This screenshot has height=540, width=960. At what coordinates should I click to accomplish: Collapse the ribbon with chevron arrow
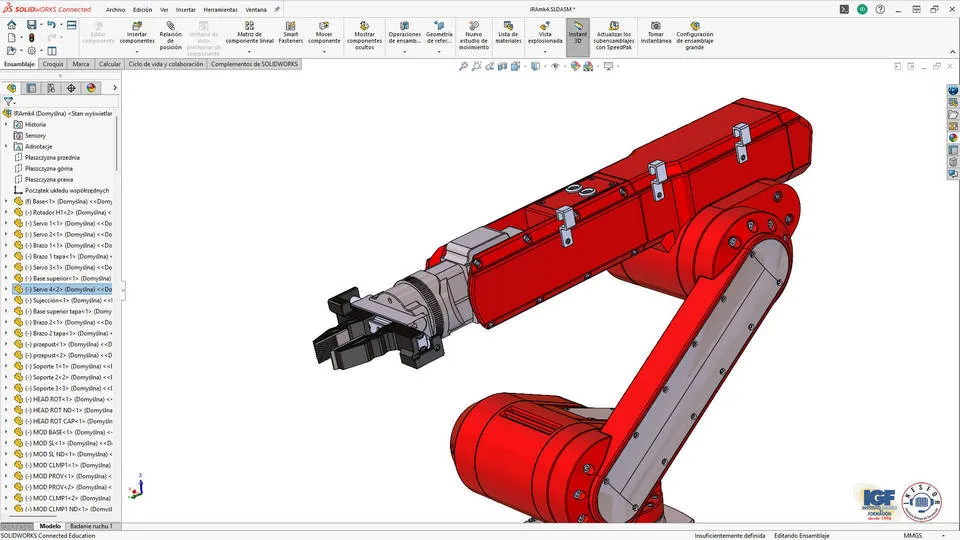[x=952, y=52]
